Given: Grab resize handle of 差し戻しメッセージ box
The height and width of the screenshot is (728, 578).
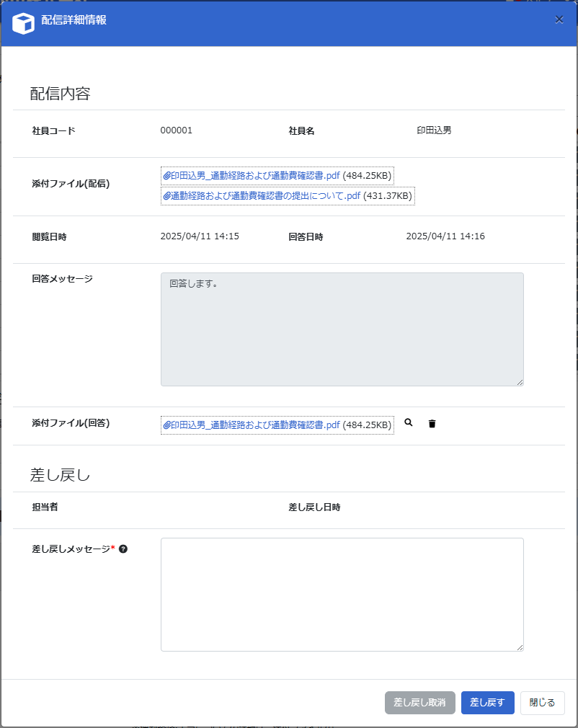Looking at the screenshot, I should [520, 647].
